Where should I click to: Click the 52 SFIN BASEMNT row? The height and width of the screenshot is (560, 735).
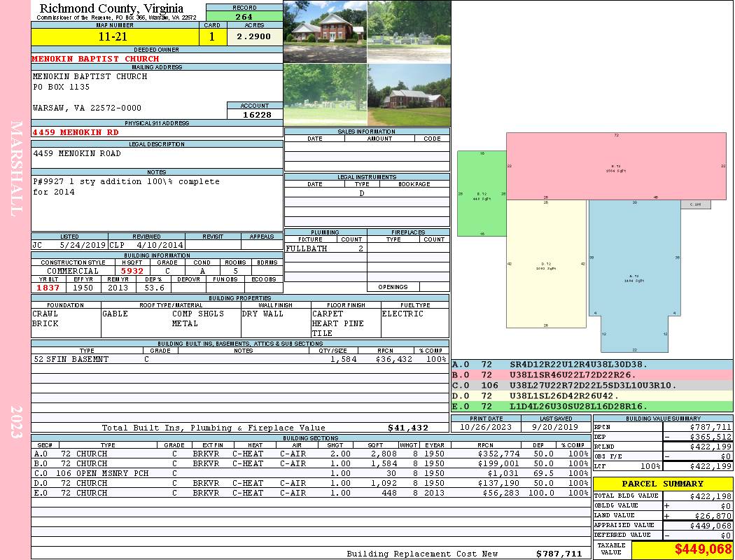(240, 359)
